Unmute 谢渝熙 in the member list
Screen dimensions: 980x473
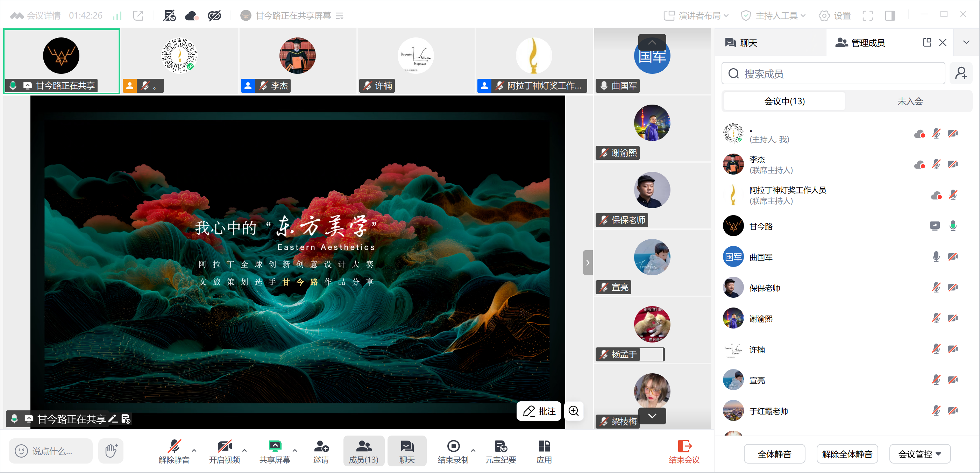[x=936, y=318]
